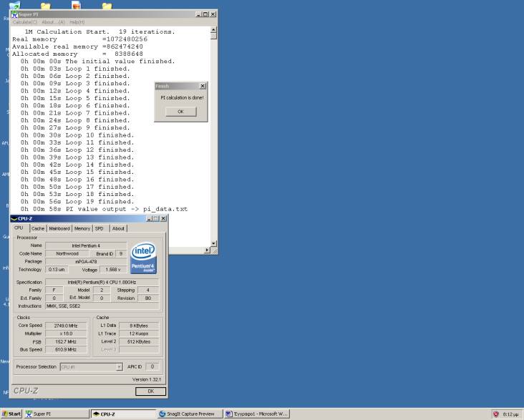Click the Instructions field MMX, SSE, SSE2

point(102,306)
